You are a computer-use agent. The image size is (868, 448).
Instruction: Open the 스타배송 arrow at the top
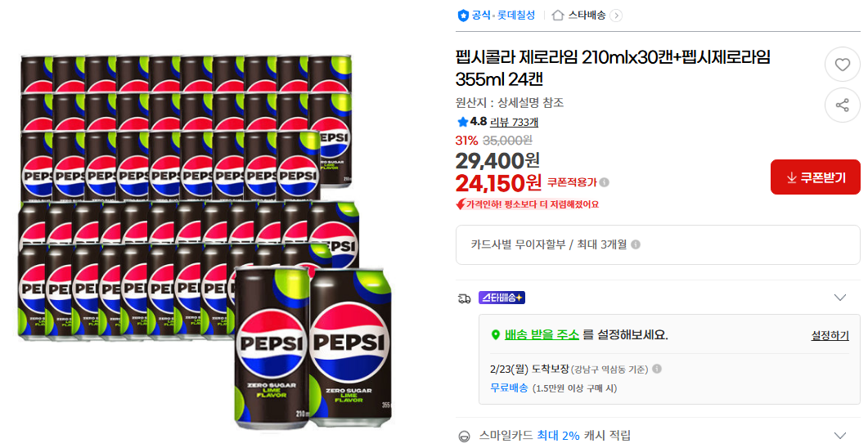tap(616, 16)
